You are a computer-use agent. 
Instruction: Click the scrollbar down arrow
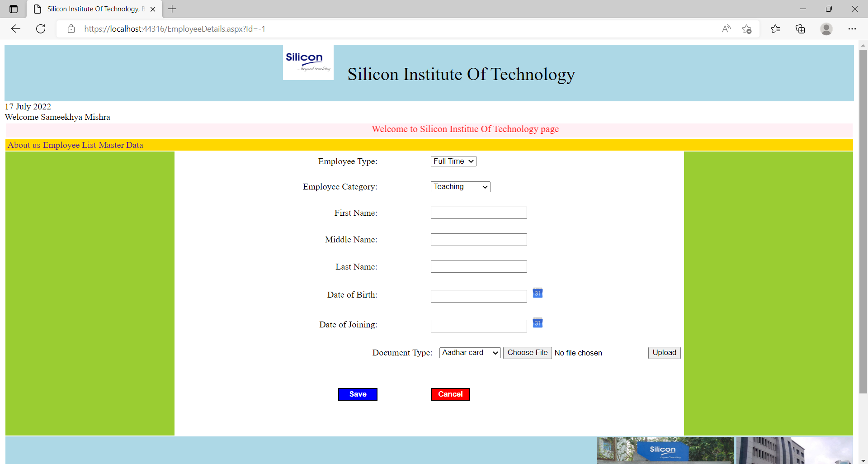(863, 460)
